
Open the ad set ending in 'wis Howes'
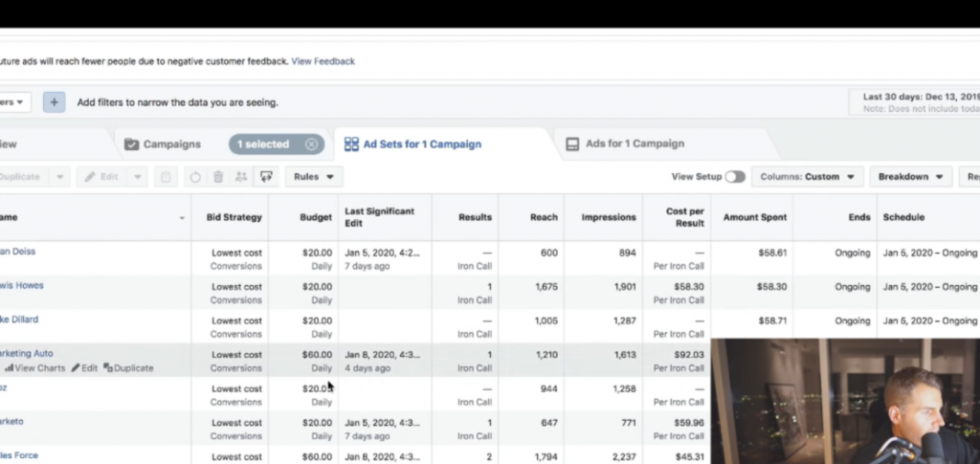[x=21, y=285]
